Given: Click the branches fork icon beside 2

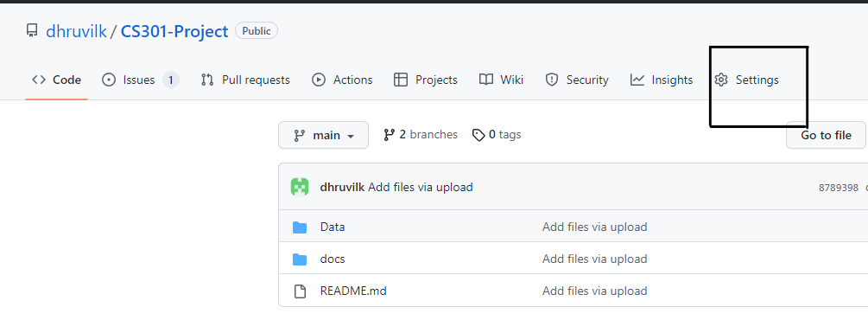Looking at the screenshot, I should pyautogui.click(x=390, y=135).
